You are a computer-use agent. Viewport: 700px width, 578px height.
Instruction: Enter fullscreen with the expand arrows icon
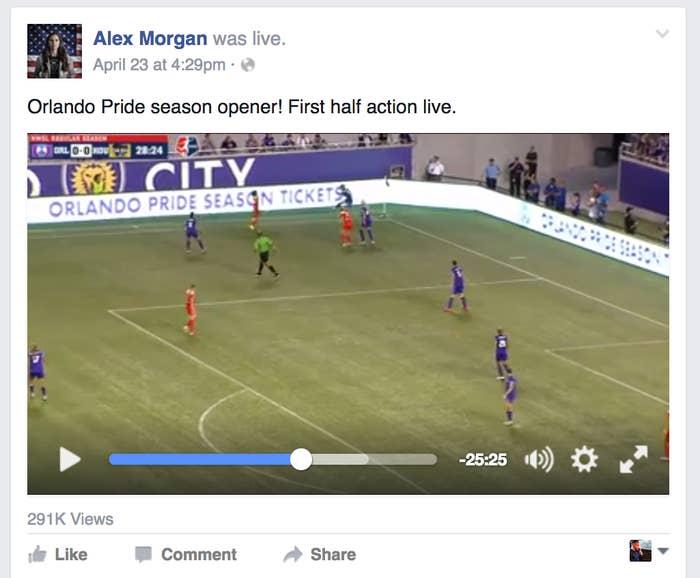[633, 459]
